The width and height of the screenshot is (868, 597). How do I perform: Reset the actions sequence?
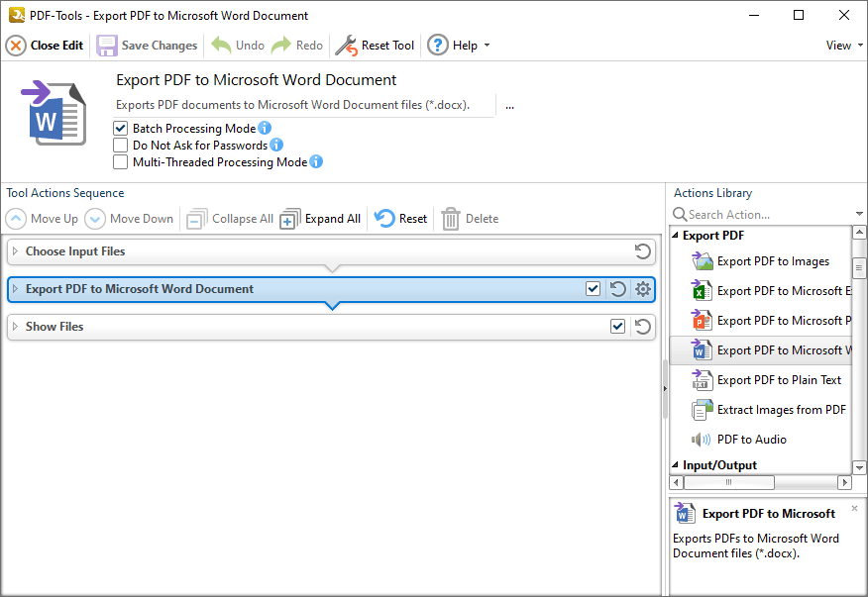[x=400, y=219]
